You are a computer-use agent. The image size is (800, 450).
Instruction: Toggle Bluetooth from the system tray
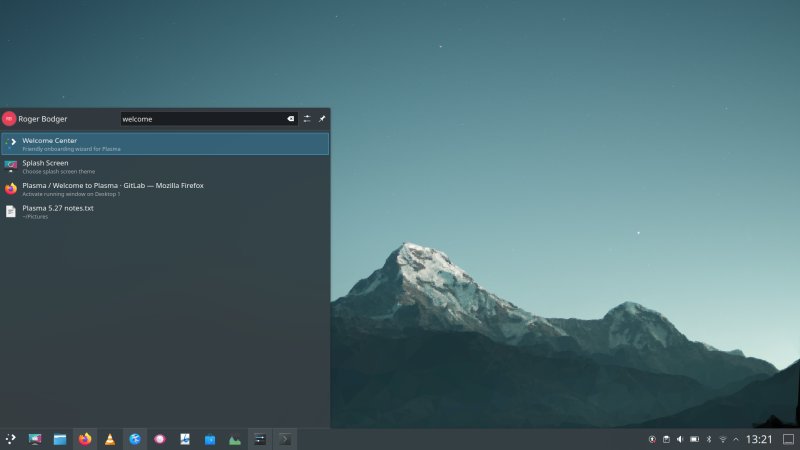coord(709,439)
